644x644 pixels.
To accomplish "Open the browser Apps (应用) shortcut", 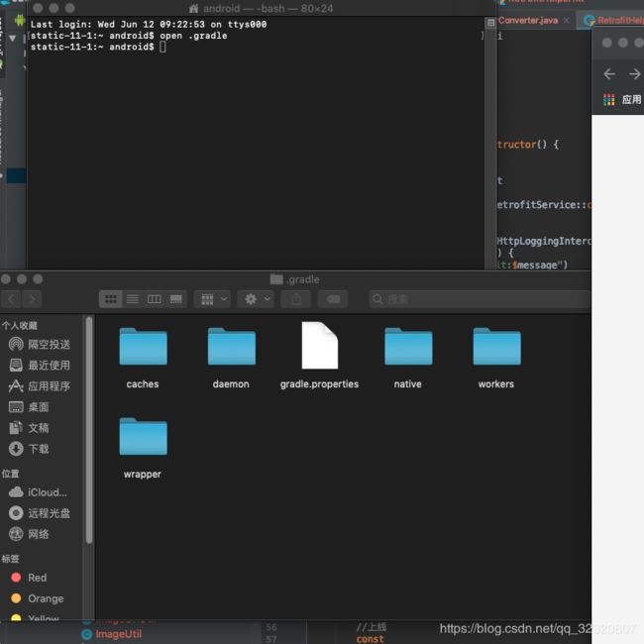I will click(622, 99).
